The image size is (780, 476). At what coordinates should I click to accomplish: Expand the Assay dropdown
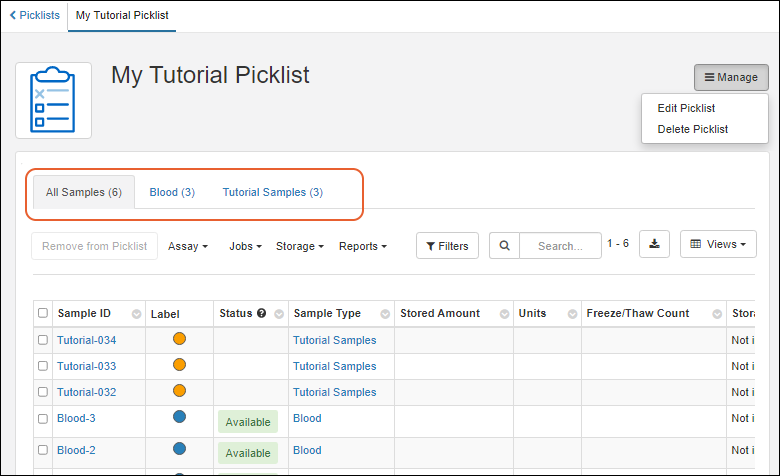click(x=187, y=246)
